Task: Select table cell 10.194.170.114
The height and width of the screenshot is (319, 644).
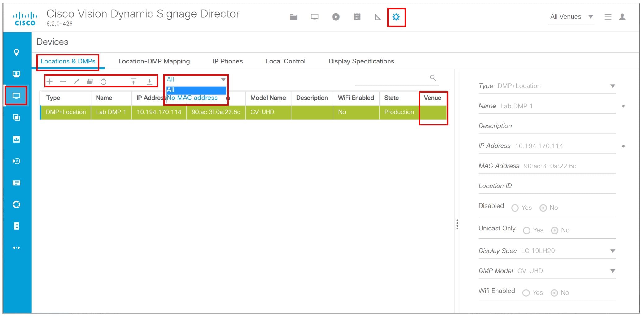Action: click(x=159, y=112)
